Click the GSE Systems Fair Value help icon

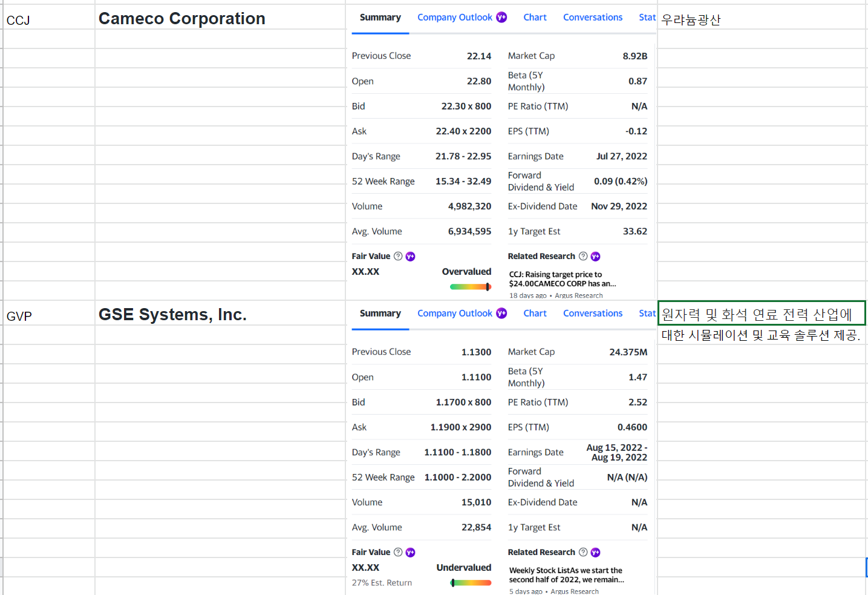[398, 552]
